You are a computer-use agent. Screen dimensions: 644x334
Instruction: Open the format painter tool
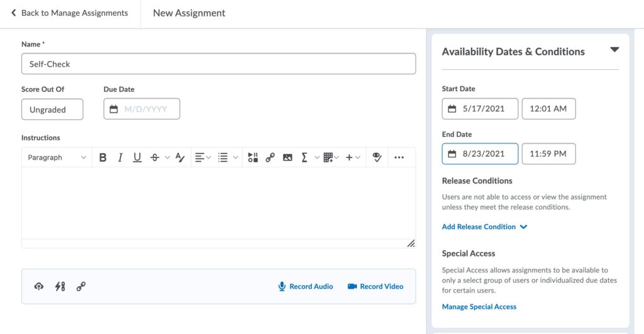(180, 158)
